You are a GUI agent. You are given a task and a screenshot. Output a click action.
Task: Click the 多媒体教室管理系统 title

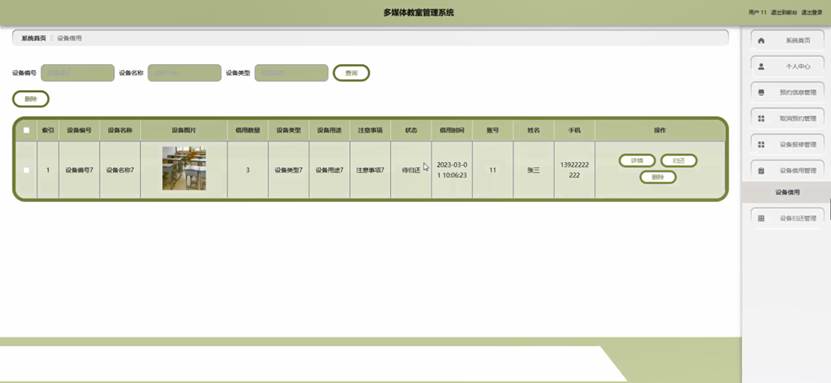[x=419, y=13]
